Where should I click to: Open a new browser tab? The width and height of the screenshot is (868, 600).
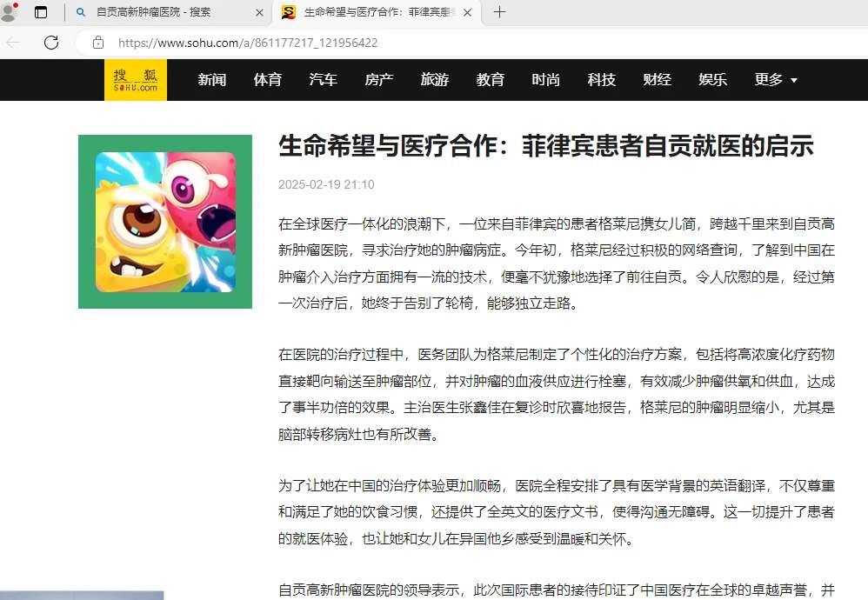(x=499, y=11)
